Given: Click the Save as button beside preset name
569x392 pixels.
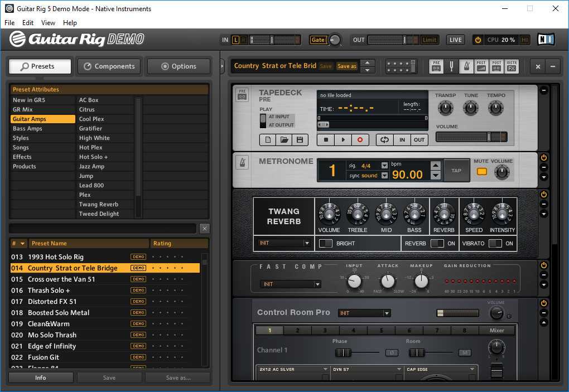Looking at the screenshot, I should click(346, 66).
